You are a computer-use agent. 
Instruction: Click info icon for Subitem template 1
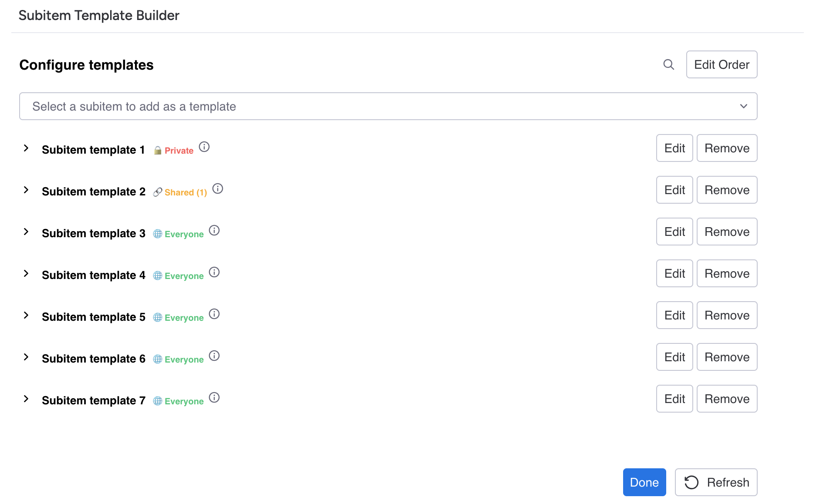204,147
